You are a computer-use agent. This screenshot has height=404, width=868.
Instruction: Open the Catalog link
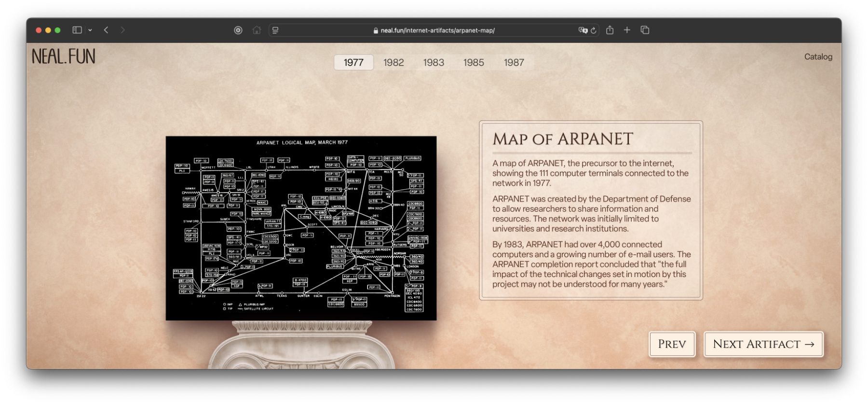click(818, 56)
